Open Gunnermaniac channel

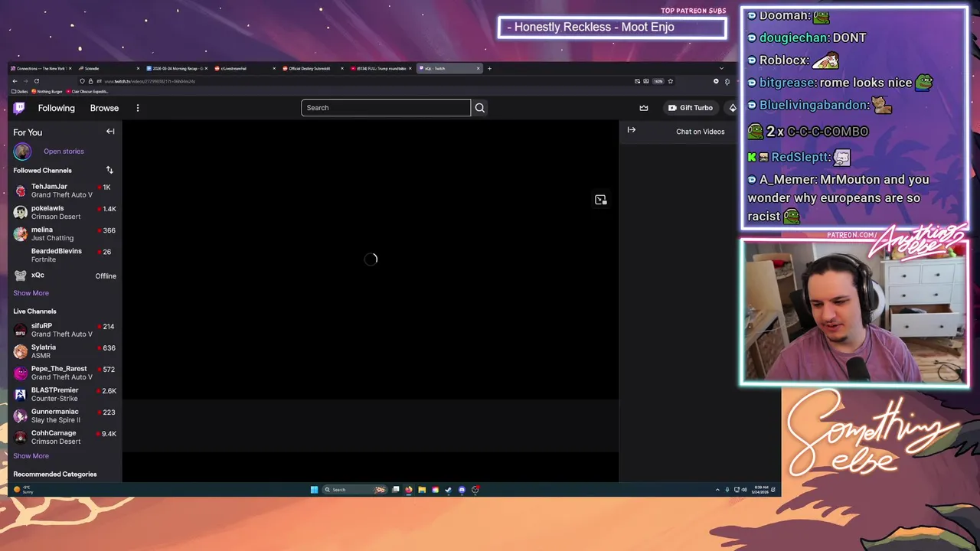[x=65, y=416]
